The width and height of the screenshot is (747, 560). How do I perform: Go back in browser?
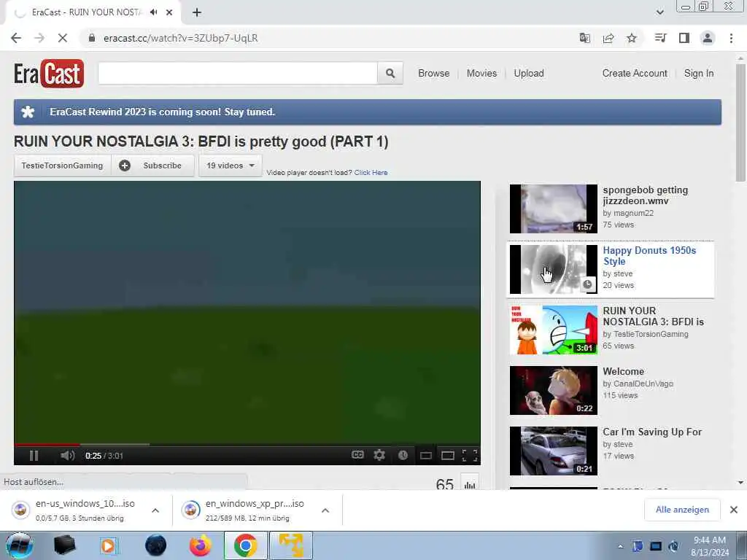[16, 38]
